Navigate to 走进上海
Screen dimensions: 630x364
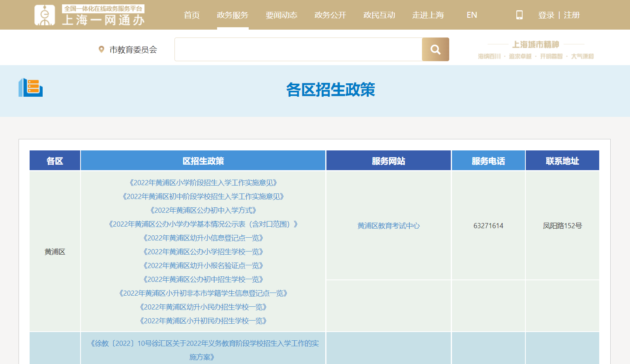point(428,15)
